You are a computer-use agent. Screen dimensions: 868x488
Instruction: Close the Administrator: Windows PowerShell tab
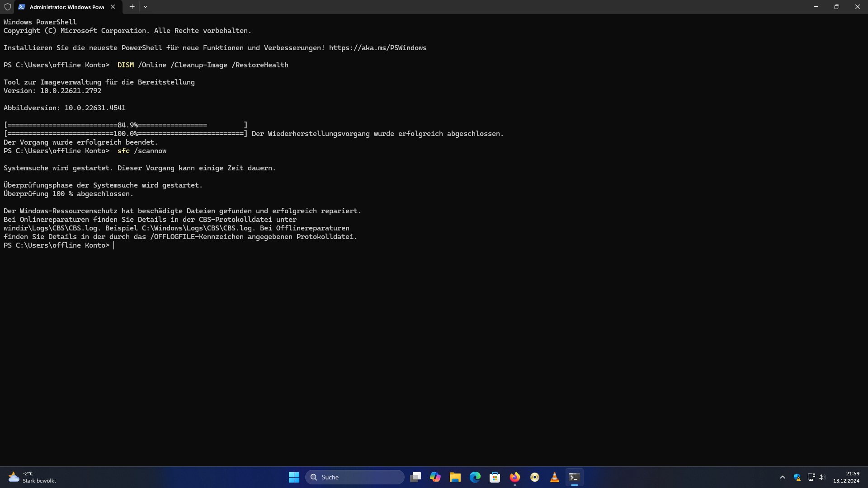pos(113,7)
